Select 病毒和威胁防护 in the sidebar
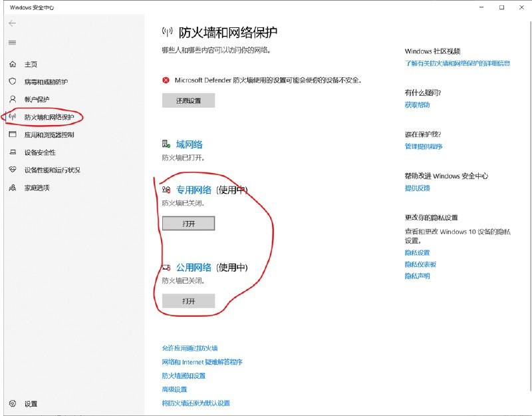This screenshot has width=532, height=416. 45,81
